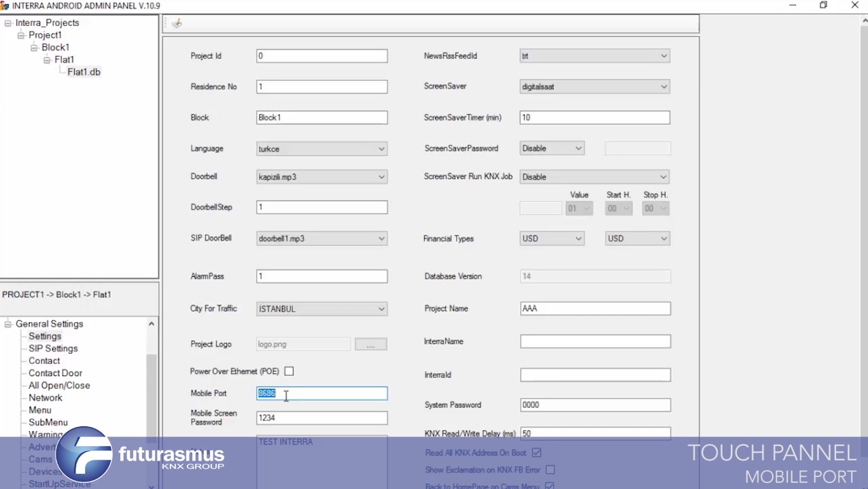The height and width of the screenshot is (489, 868).
Task: Click the Mobile Screen Password field
Action: click(322, 418)
